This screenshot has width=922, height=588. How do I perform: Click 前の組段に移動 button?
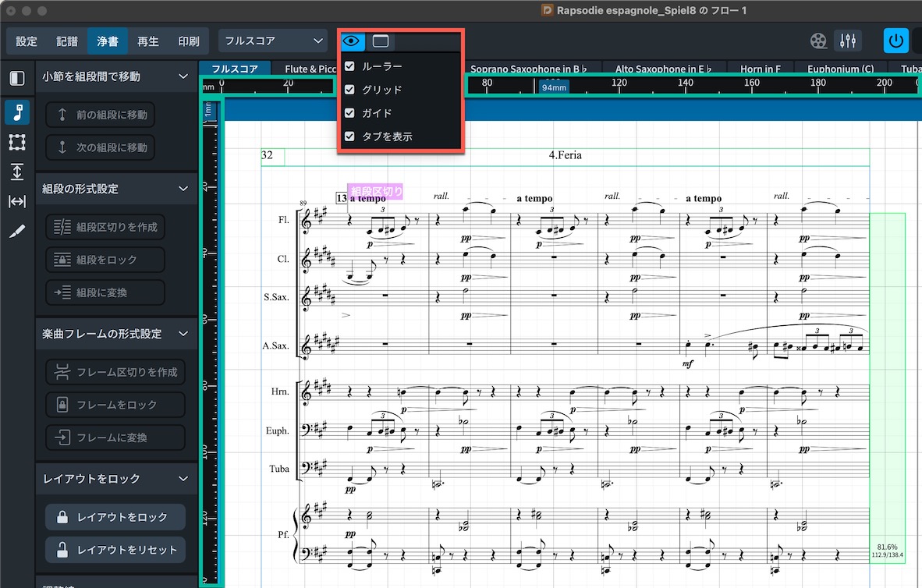(x=101, y=115)
